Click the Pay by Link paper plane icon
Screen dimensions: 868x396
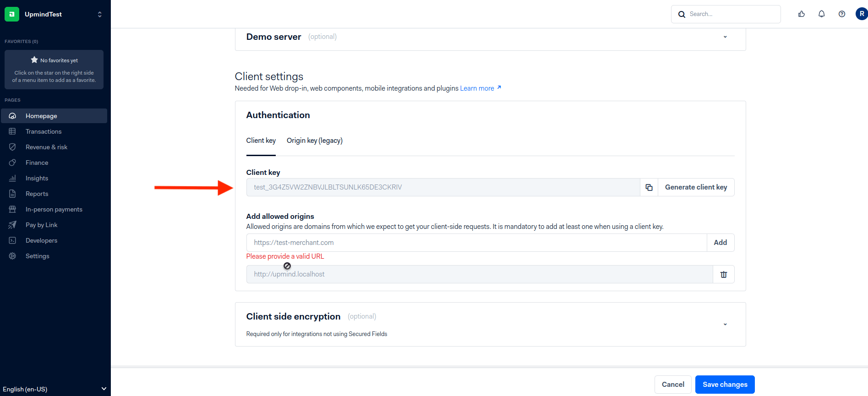pos(12,225)
